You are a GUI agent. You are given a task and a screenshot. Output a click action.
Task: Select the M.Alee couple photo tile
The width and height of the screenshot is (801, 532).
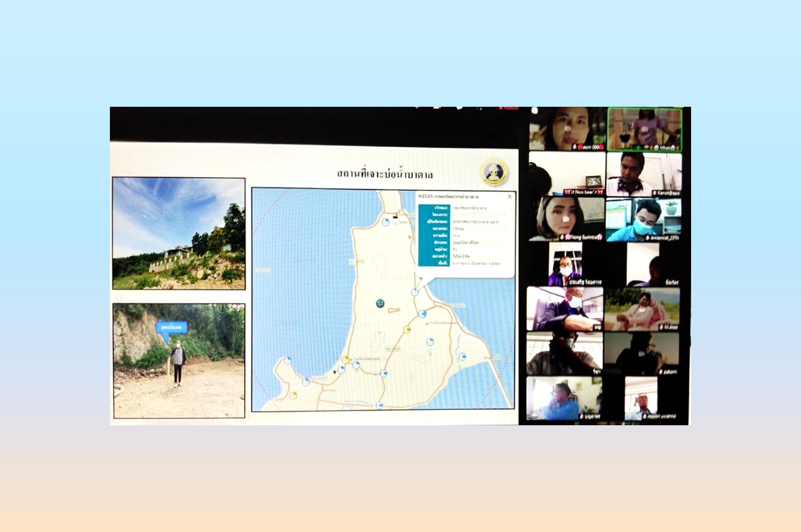pos(642,309)
